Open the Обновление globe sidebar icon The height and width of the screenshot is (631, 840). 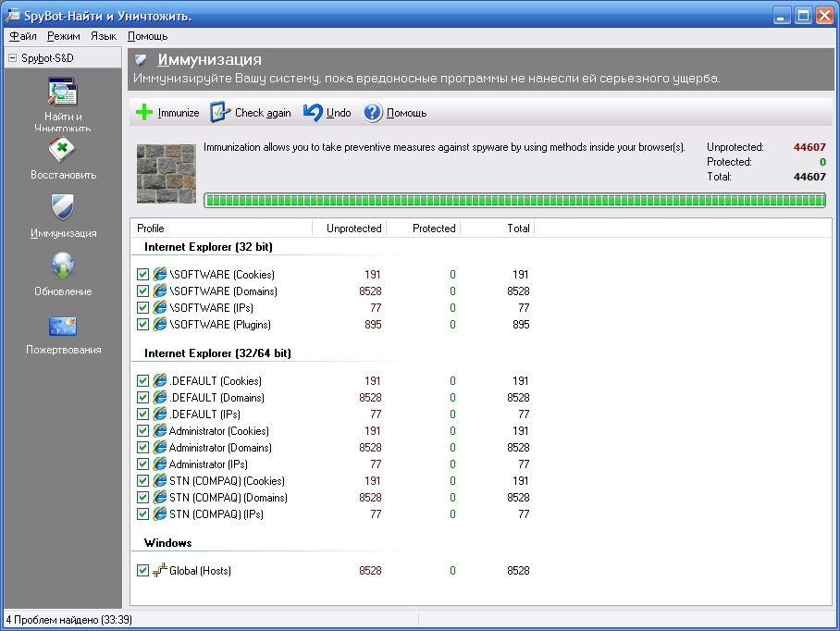[63, 266]
